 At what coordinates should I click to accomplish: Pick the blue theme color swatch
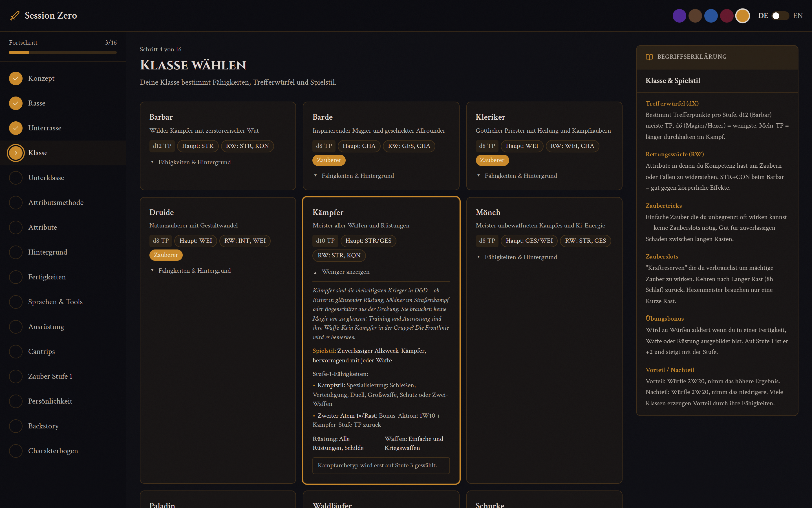[711, 16]
